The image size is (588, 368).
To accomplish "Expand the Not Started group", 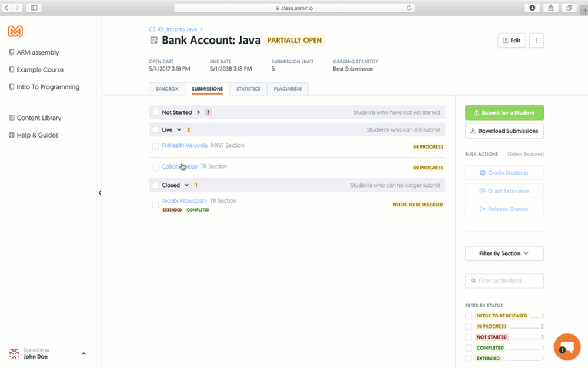I will [199, 112].
